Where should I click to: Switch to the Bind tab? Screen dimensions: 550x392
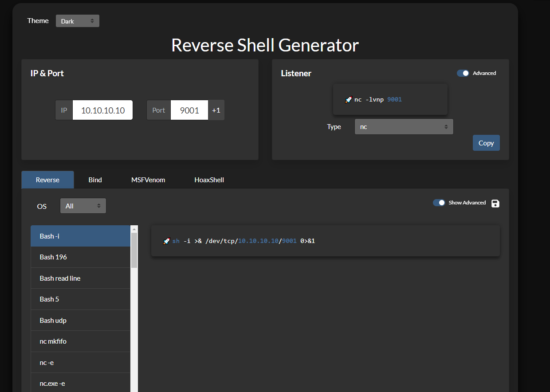pos(95,180)
